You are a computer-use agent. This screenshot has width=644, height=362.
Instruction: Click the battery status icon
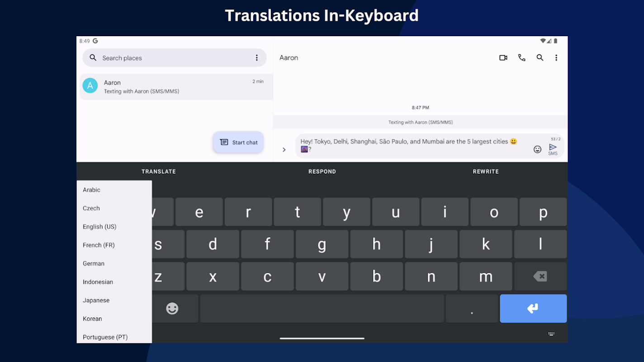click(x=555, y=41)
